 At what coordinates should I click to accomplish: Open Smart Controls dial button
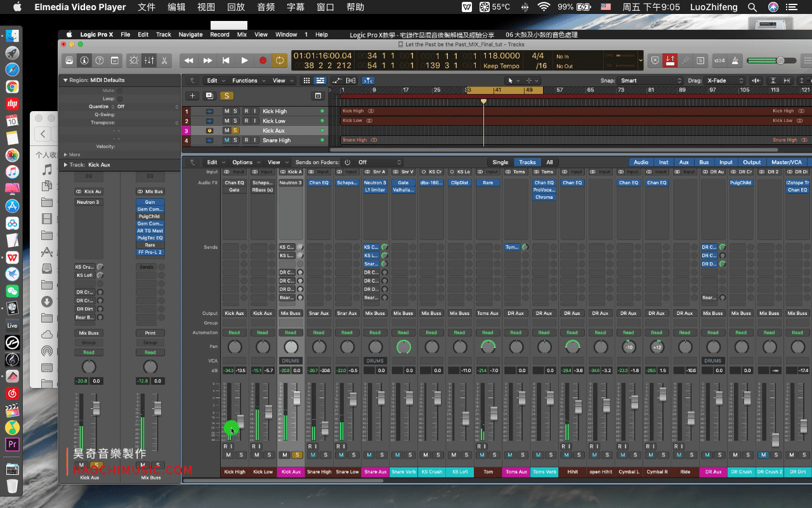pyautogui.click(x=134, y=60)
